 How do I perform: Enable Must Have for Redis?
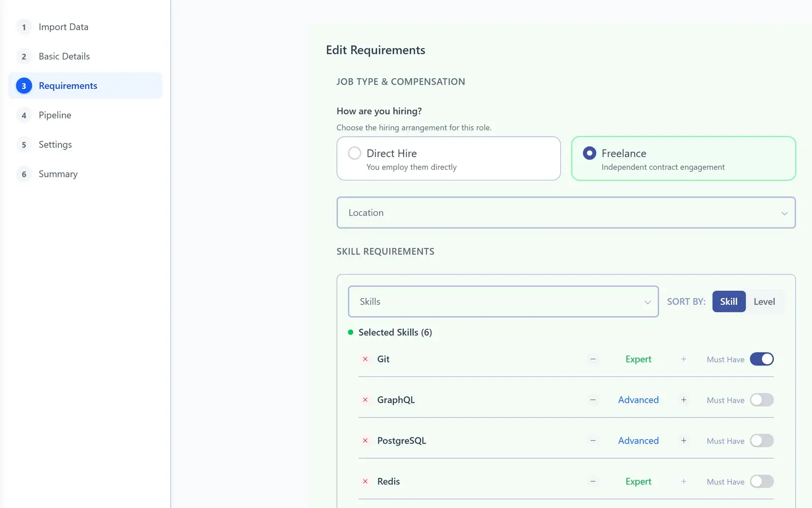pyautogui.click(x=762, y=481)
